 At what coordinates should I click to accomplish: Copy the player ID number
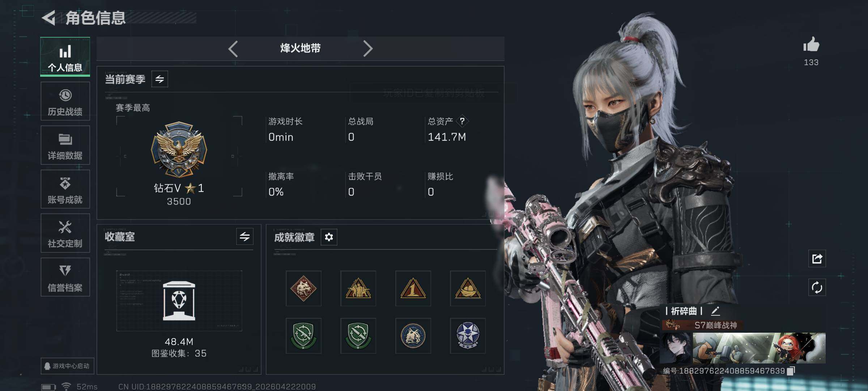(x=791, y=371)
